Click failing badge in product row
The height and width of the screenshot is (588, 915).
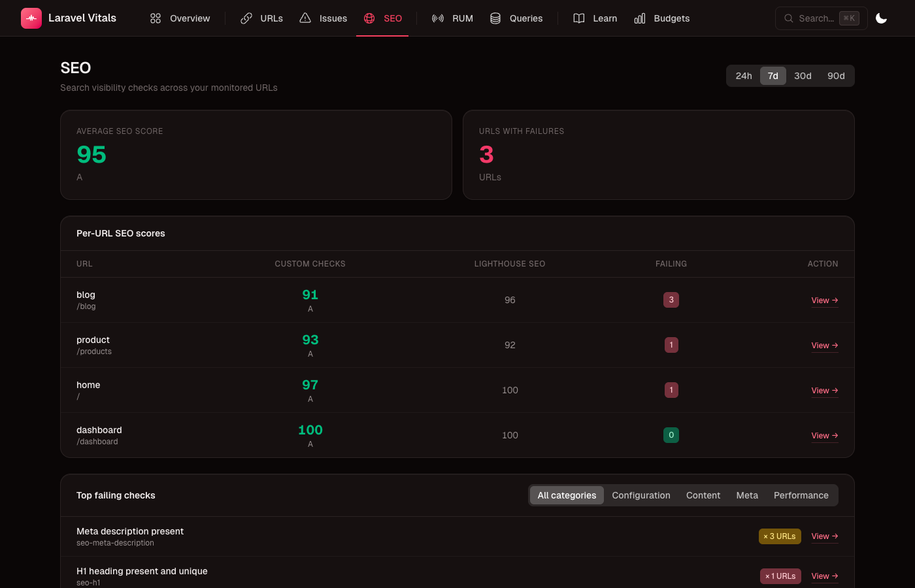point(671,345)
